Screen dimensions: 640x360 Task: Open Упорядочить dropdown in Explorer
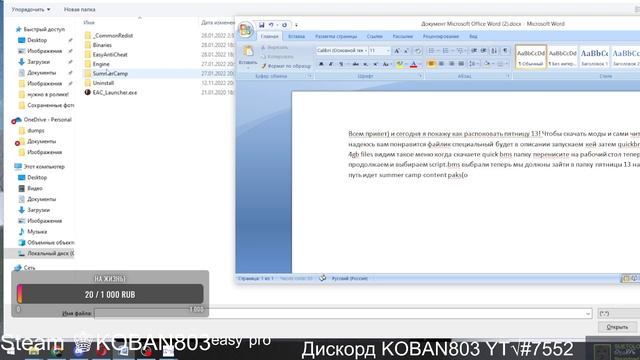(x=31, y=9)
